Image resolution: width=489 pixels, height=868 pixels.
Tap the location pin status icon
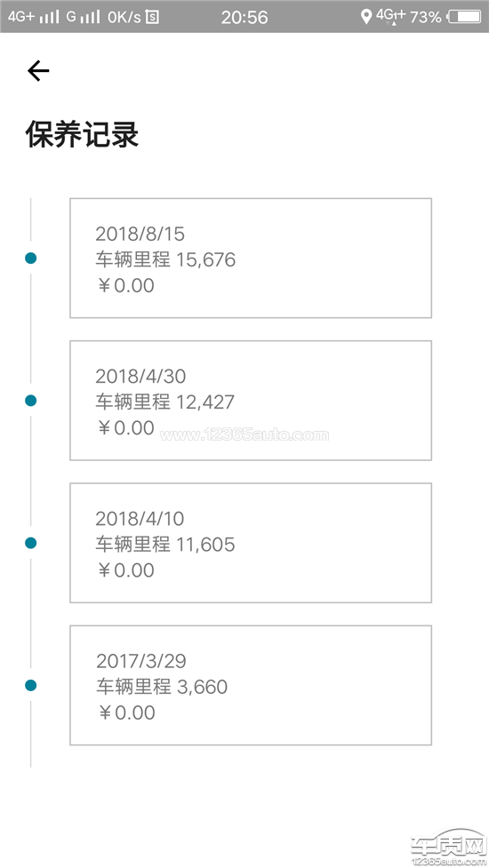[x=365, y=17]
